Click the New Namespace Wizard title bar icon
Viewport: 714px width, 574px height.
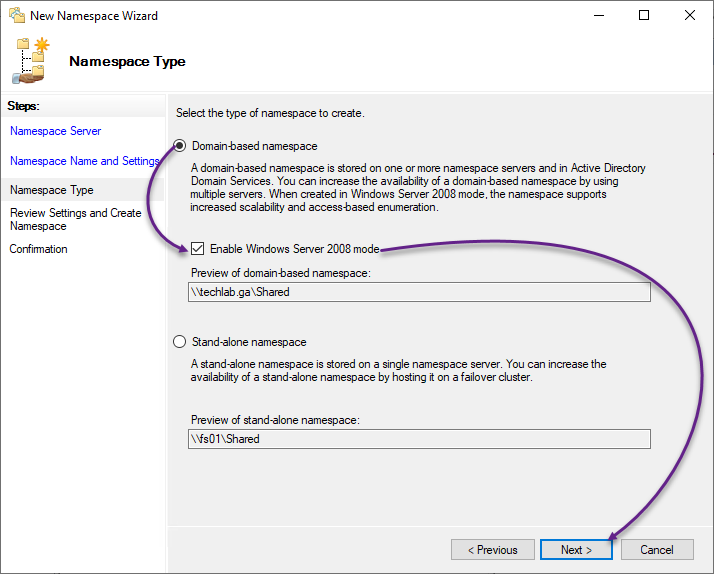(x=17, y=15)
